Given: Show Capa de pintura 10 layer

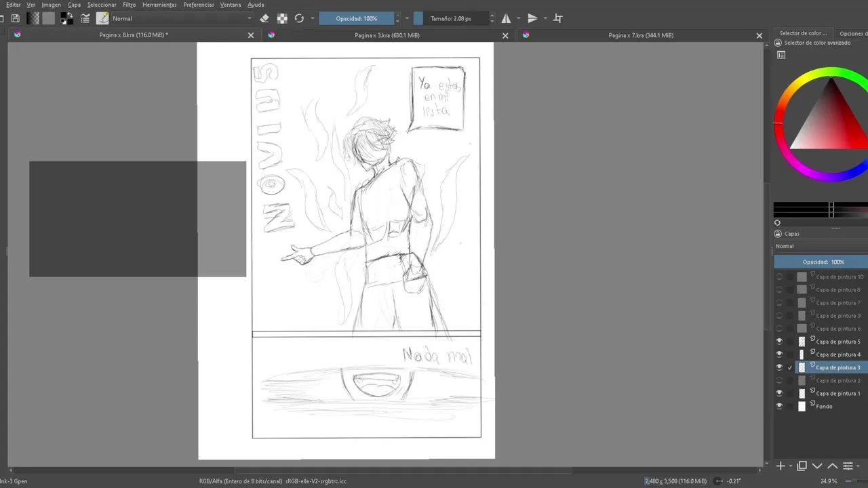Looking at the screenshot, I should (779, 277).
